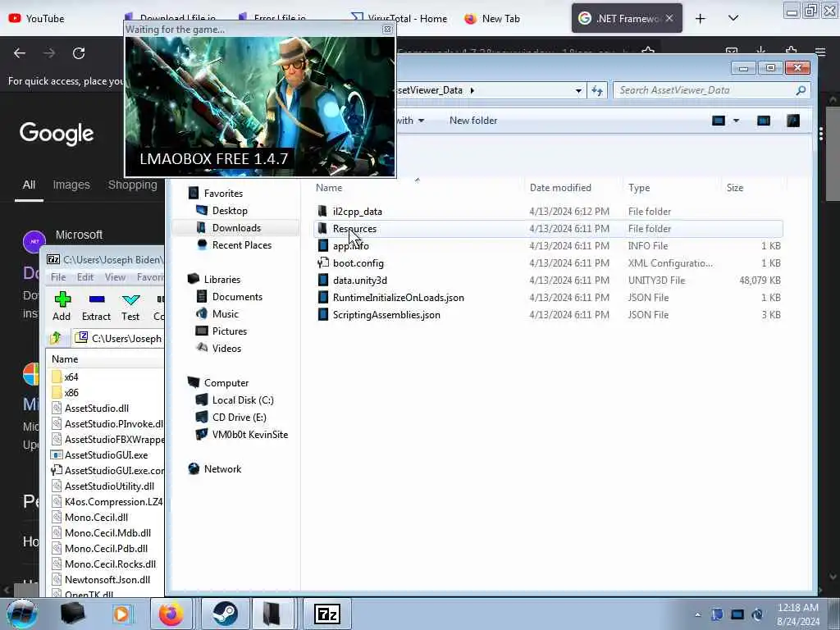The width and height of the screenshot is (840, 630).
Task: Open Documents library
Action: (x=237, y=296)
